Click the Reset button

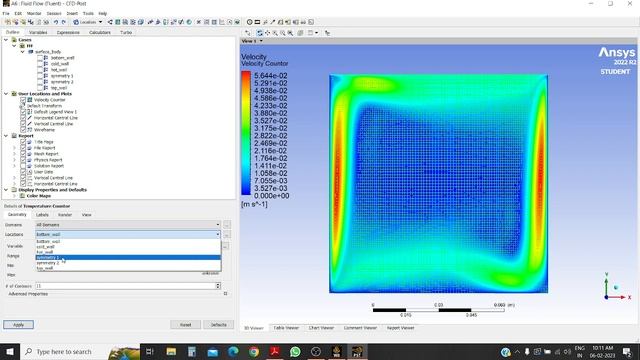point(185,324)
